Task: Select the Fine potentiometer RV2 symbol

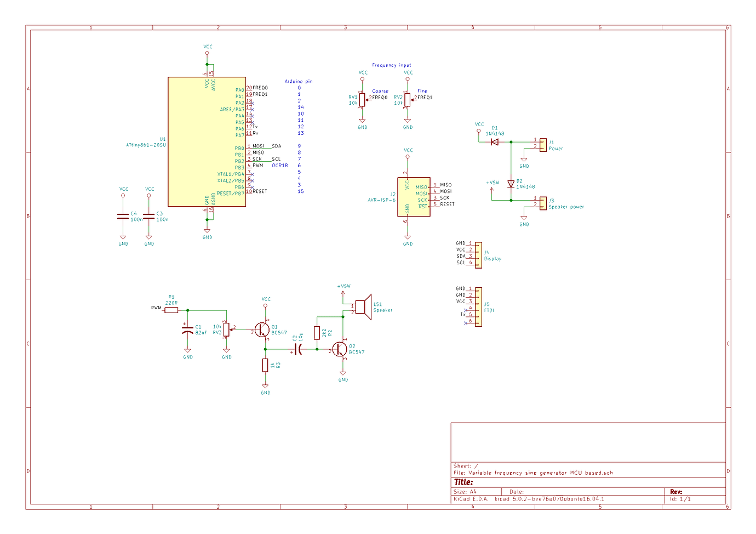Action: [407, 99]
